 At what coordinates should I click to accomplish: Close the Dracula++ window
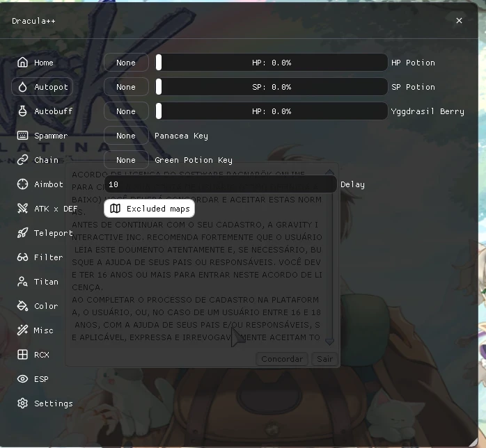pyautogui.click(x=459, y=20)
